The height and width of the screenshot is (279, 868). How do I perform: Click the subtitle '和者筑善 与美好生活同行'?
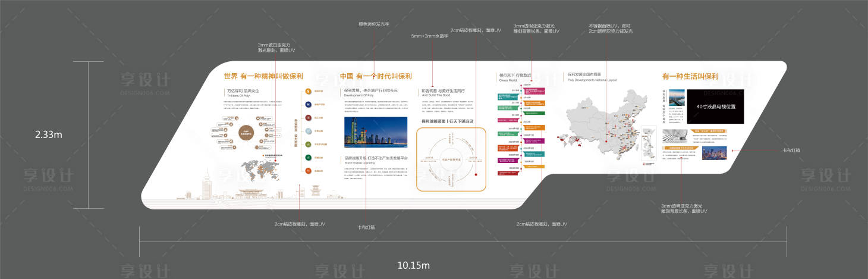point(443,91)
